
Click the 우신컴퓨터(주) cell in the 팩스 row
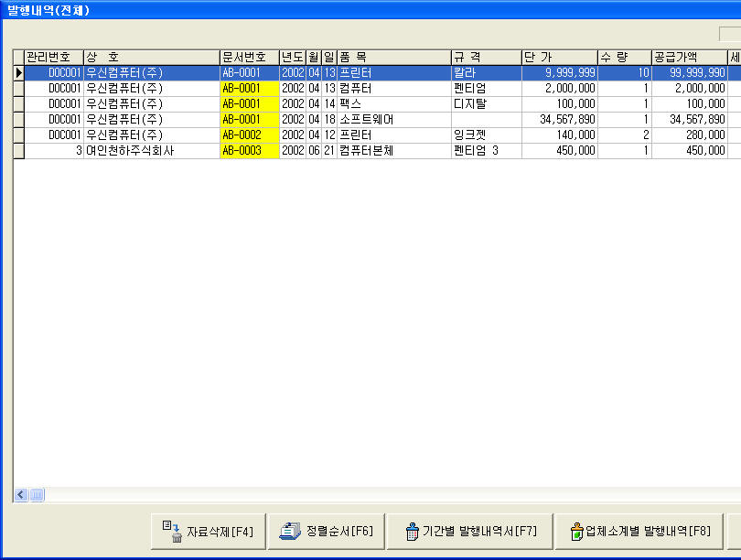152,104
